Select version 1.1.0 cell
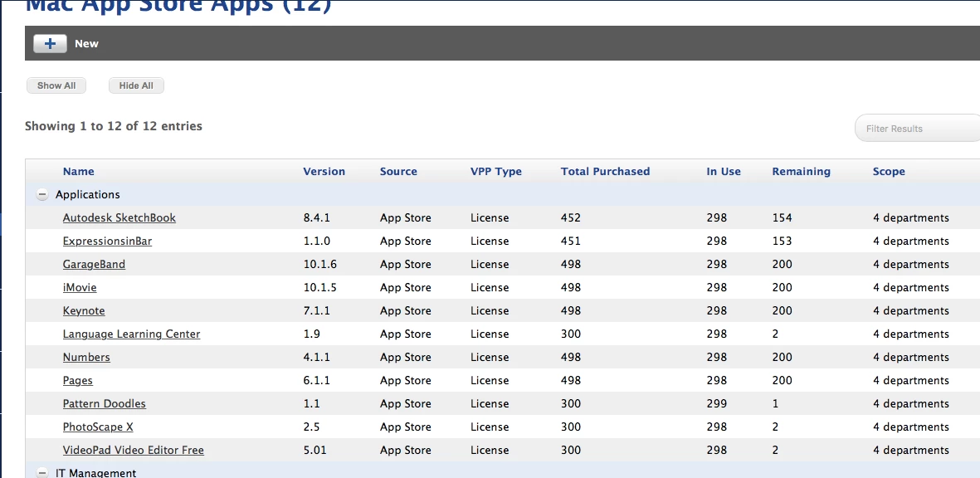This screenshot has width=980, height=478. [x=316, y=241]
